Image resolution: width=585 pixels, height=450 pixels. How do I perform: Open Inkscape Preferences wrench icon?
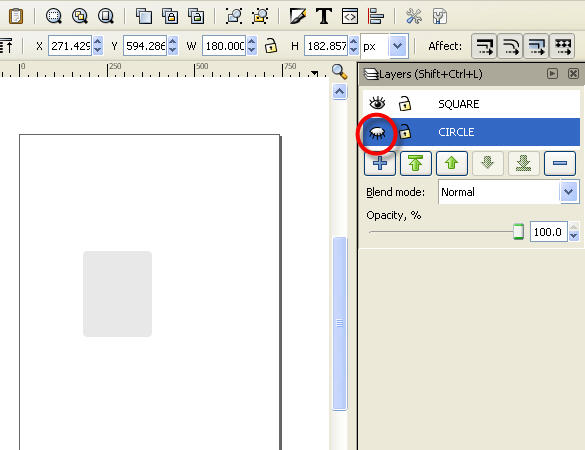(x=414, y=16)
